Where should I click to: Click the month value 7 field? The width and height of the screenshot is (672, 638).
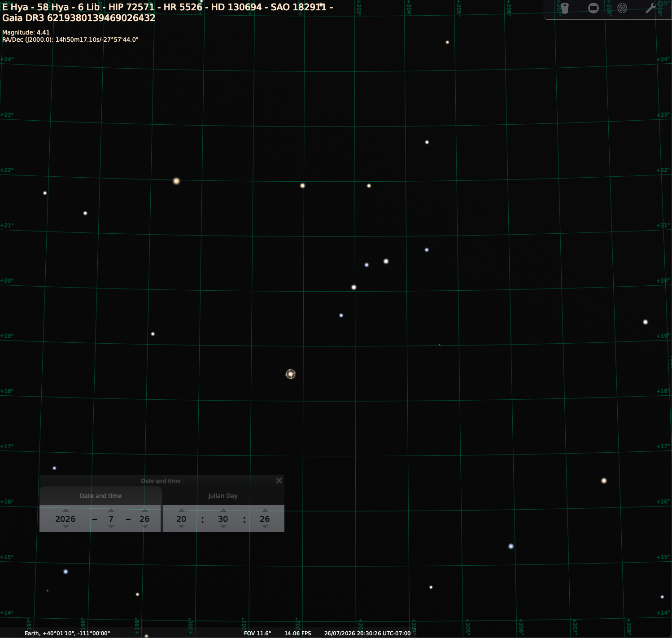pos(111,519)
